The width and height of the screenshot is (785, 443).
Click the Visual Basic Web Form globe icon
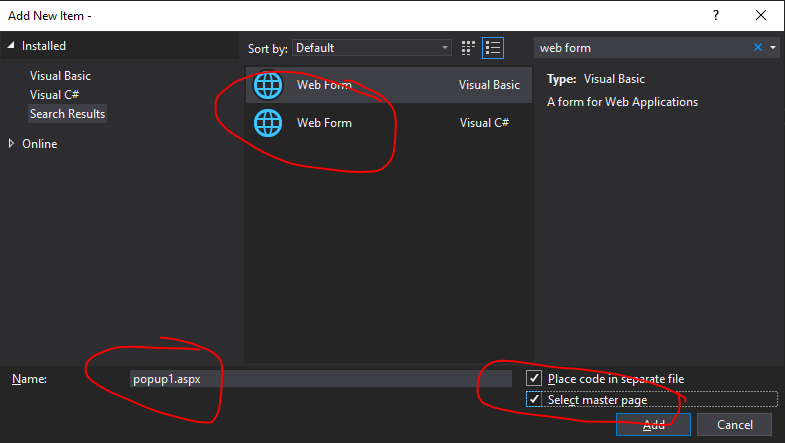click(268, 85)
